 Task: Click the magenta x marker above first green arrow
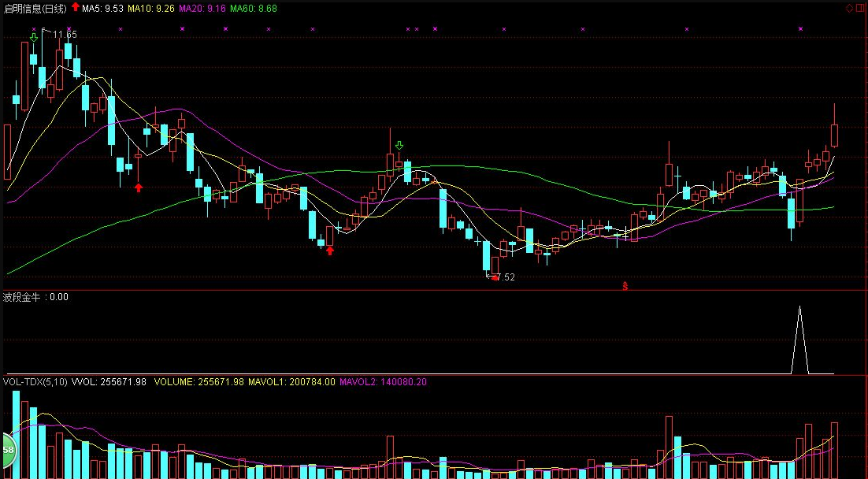click(x=34, y=29)
